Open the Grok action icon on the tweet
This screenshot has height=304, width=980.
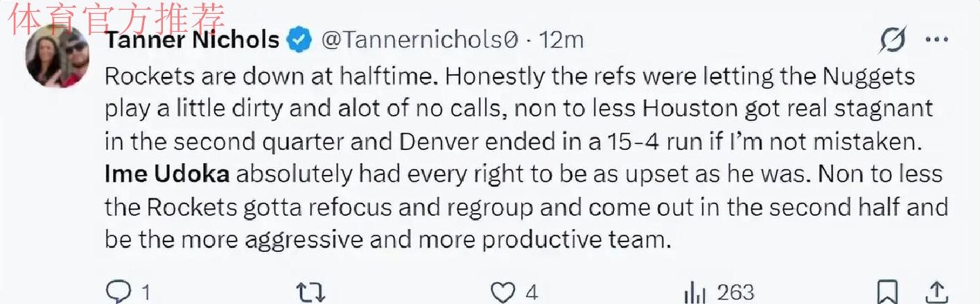tap(893, 40)
